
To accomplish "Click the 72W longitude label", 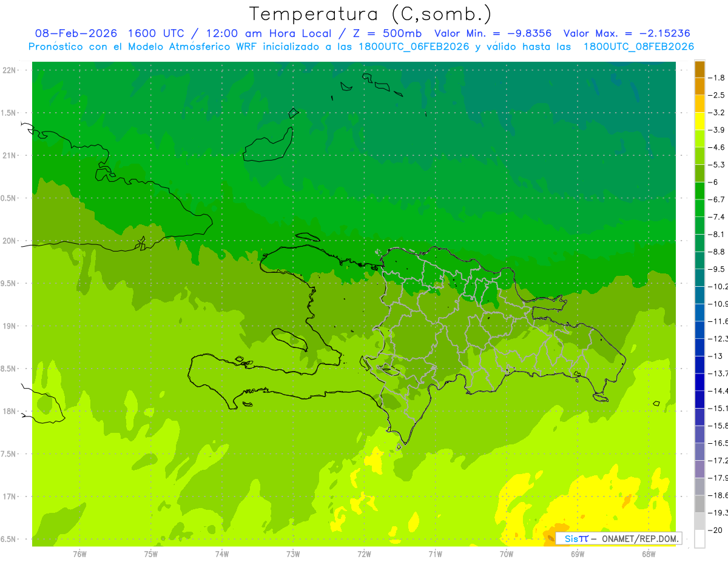I will (x=364, y=554).
